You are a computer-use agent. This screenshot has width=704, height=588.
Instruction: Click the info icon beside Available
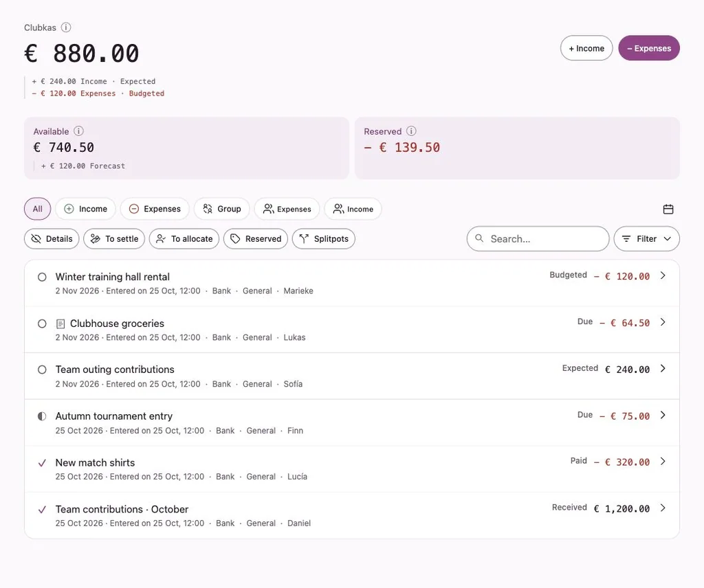click(x=78, y=131)
